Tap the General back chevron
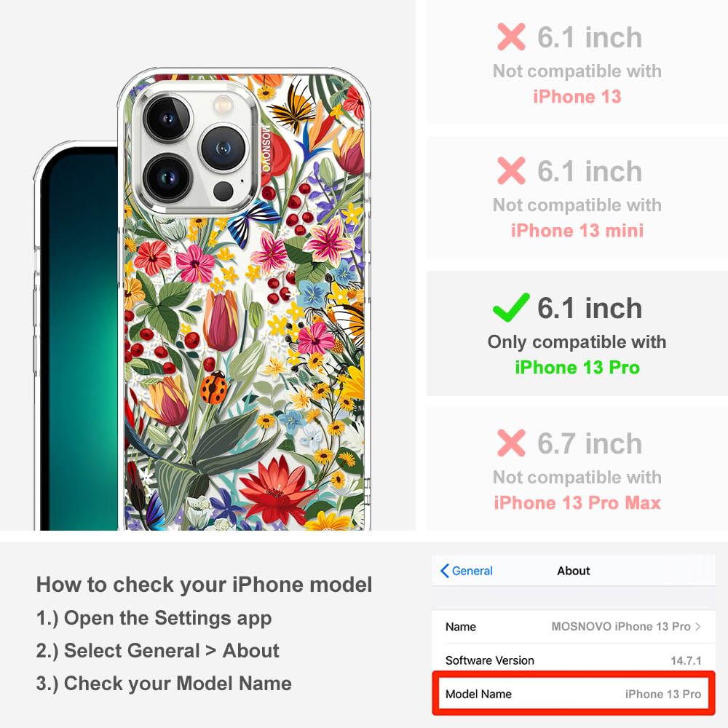Image resolution: width=728 pixels, height=728 pixels. [444, 571]
